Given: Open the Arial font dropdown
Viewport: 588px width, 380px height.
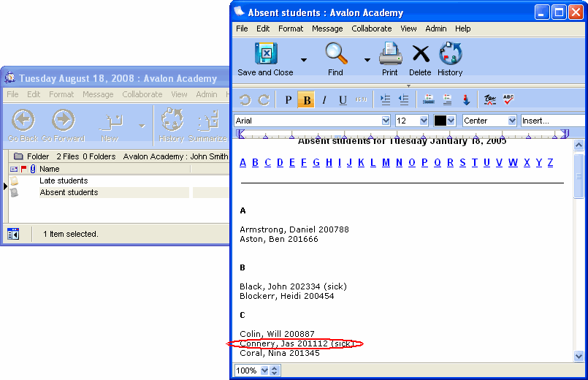Looking at the screenshot, I should (386, 121).
